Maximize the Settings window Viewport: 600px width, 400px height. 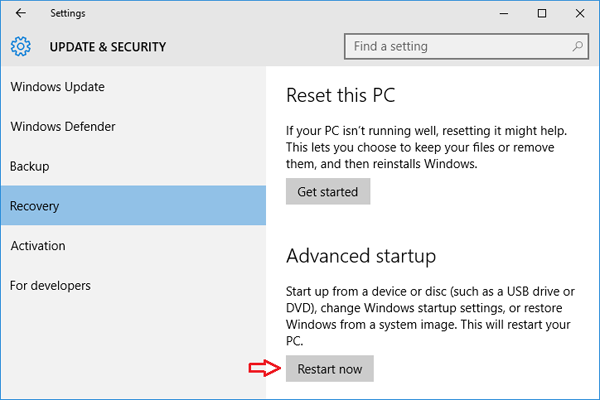(x=542, y=13)
